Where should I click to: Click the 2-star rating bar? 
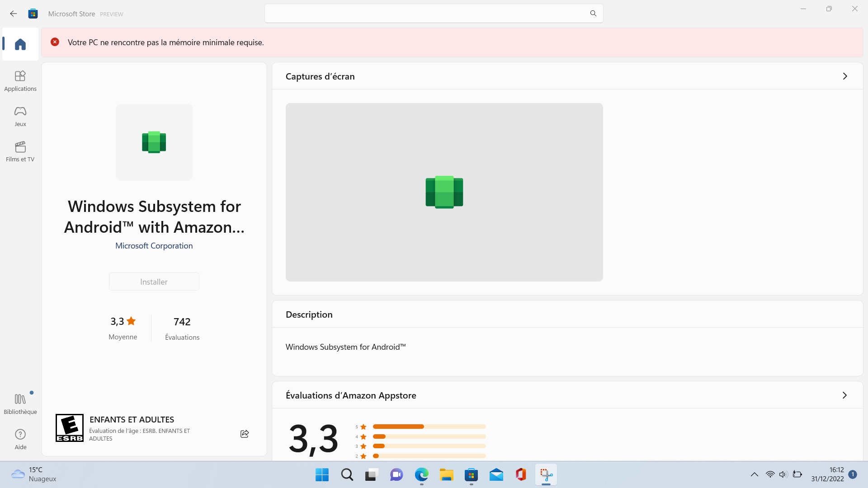tap(429, 456)
